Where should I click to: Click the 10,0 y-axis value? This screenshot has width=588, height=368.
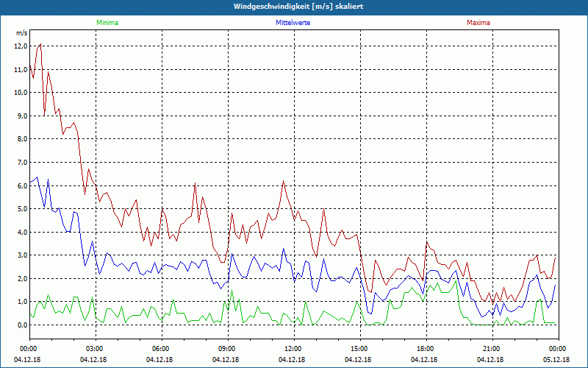[21, 93]
